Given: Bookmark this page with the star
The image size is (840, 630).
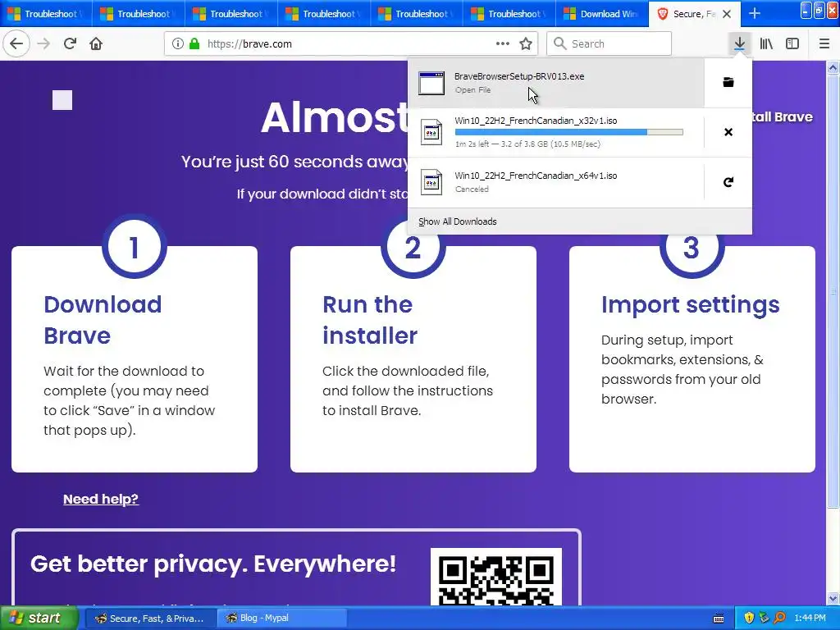Looking at the screenshot, I should tap(526, 43).
